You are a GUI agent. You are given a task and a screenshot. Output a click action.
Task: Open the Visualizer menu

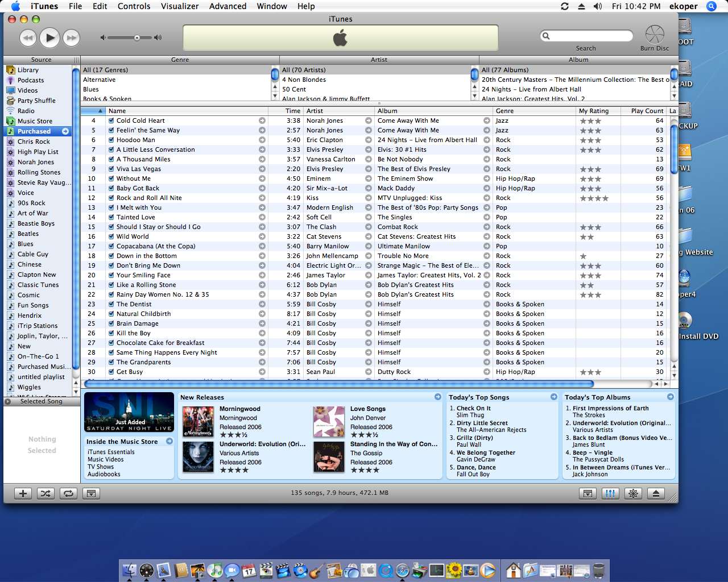point(180,6)
